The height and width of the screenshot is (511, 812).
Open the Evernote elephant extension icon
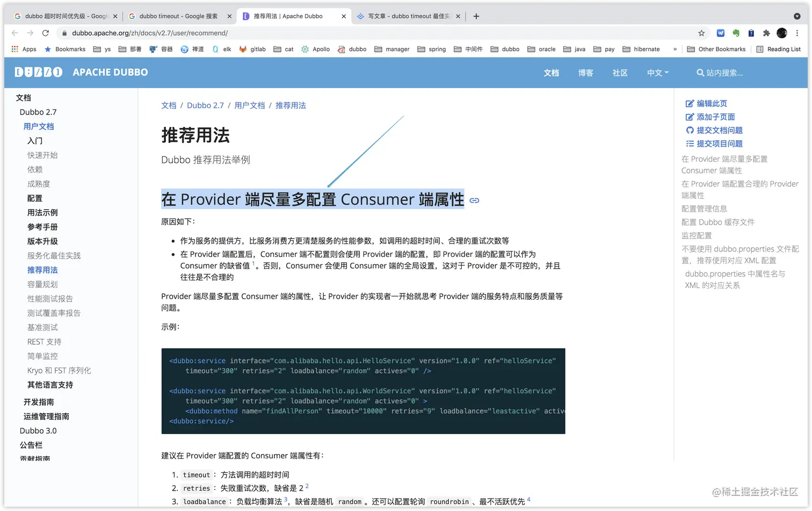[736, 33]
